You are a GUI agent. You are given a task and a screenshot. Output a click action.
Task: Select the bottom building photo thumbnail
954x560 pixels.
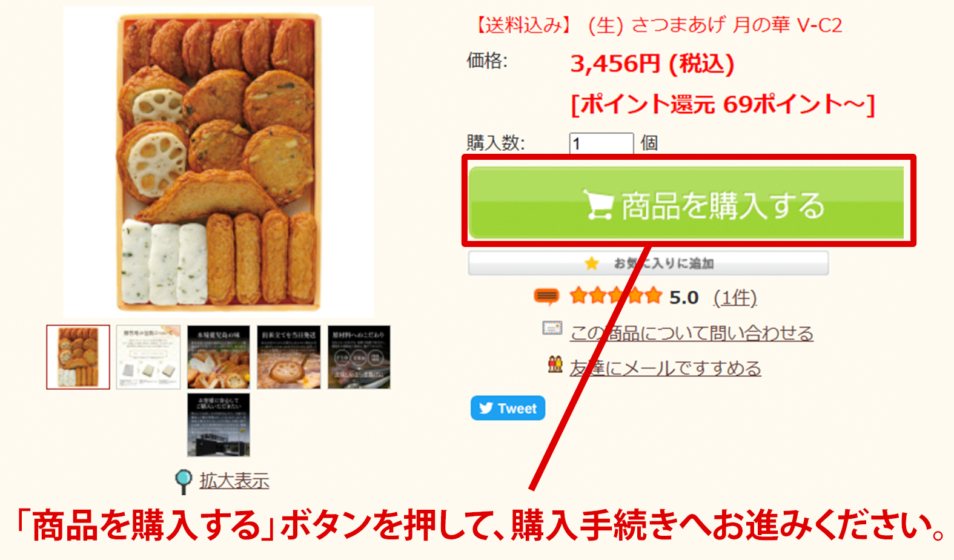click(219, 425)
